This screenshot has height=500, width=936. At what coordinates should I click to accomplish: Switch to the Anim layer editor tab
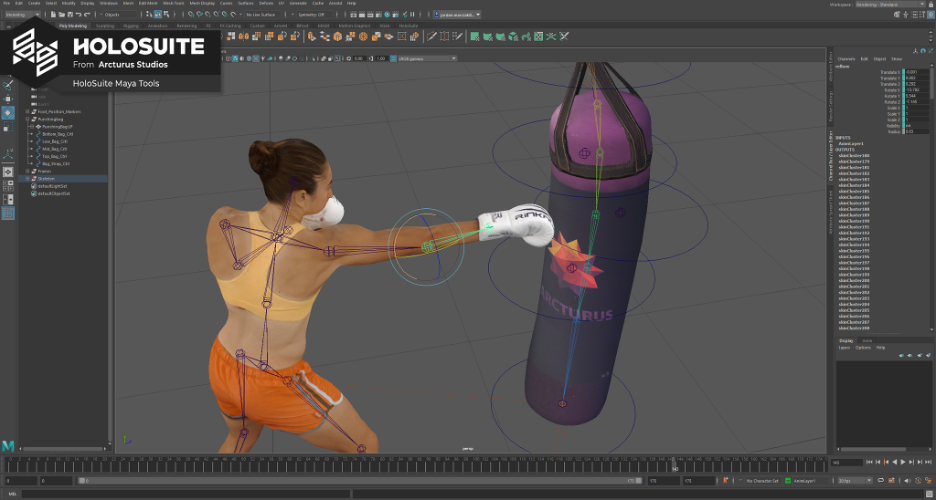click(867, 341)
